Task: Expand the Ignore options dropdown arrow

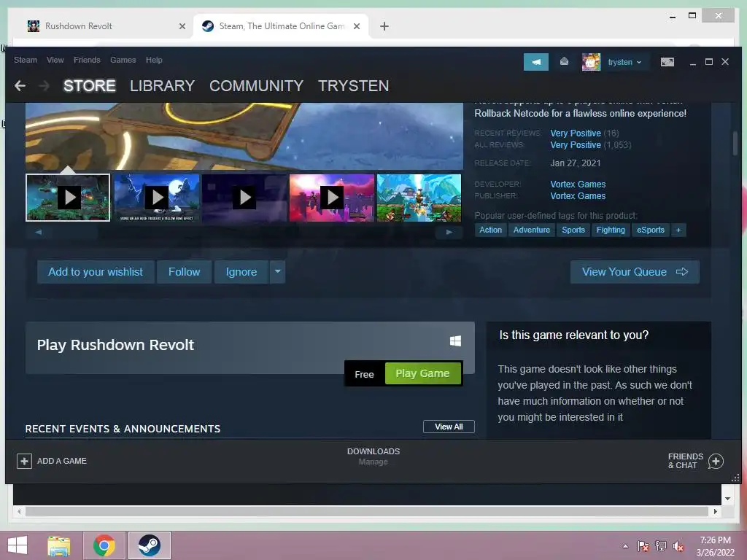Action: 278,272
